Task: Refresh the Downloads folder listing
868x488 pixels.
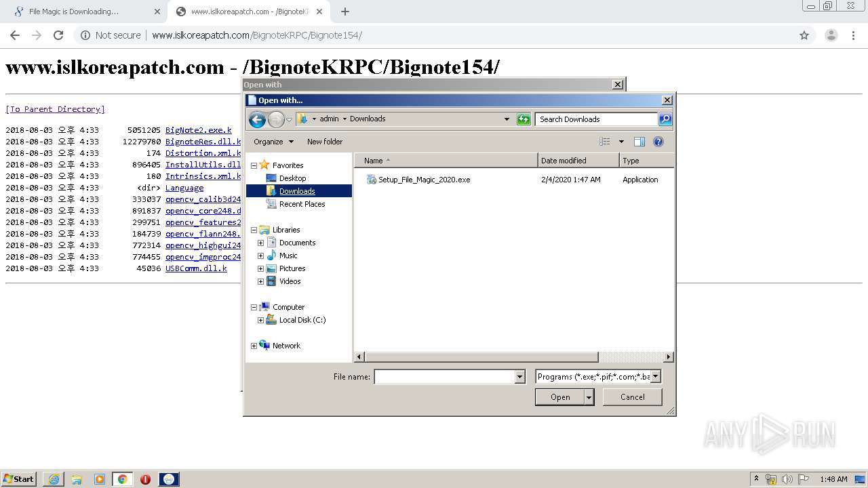Action: [524, 119]
